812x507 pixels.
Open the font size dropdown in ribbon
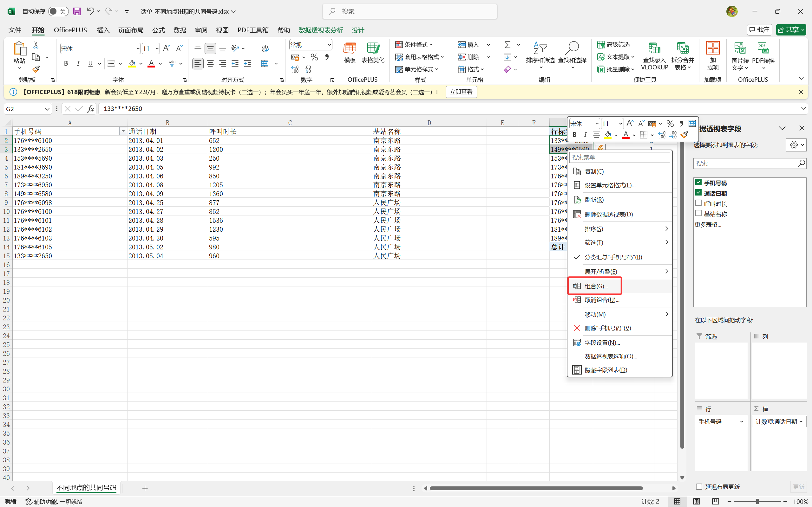(157, 48)
